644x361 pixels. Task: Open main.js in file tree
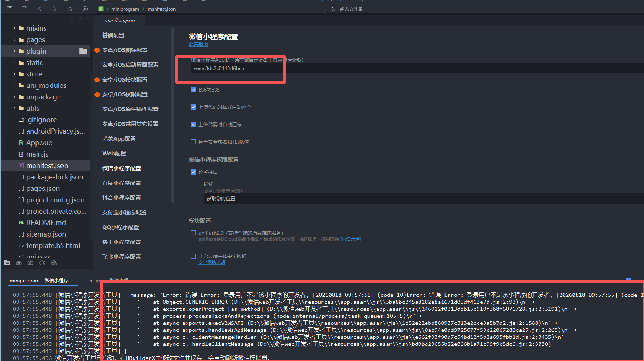pos(37,154)
